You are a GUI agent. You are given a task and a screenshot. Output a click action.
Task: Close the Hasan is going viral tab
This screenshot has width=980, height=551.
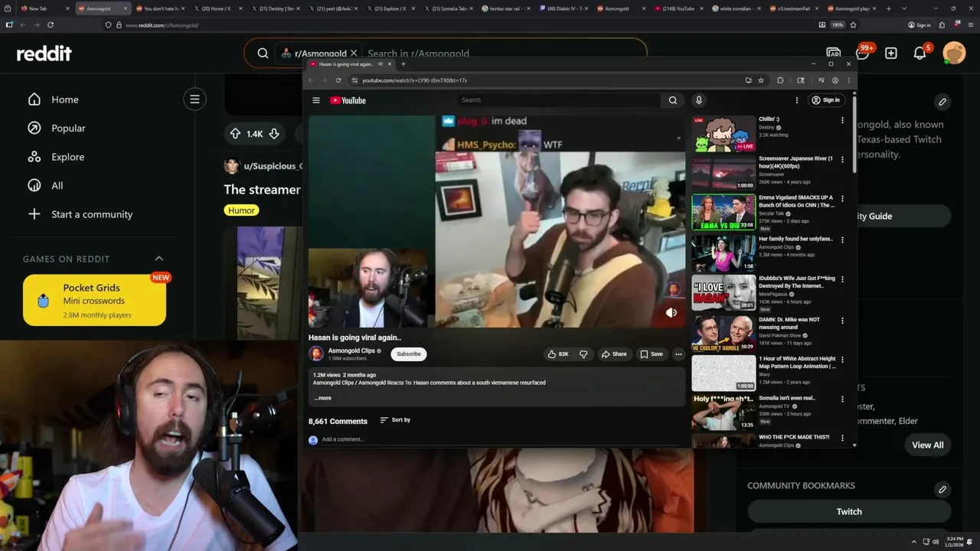(x=389, y=64)
